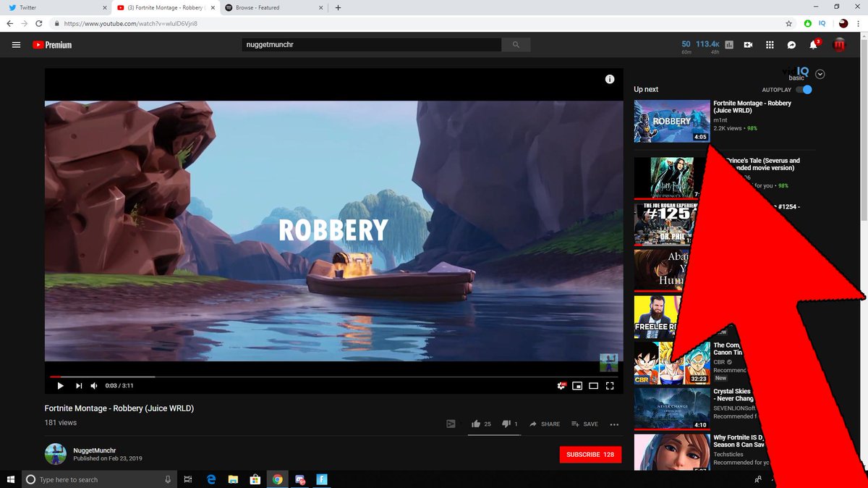Open the m1nt Robbery video title link
Image resolution: width=868 pixels, height=488 pixels.
pos(752,107)
